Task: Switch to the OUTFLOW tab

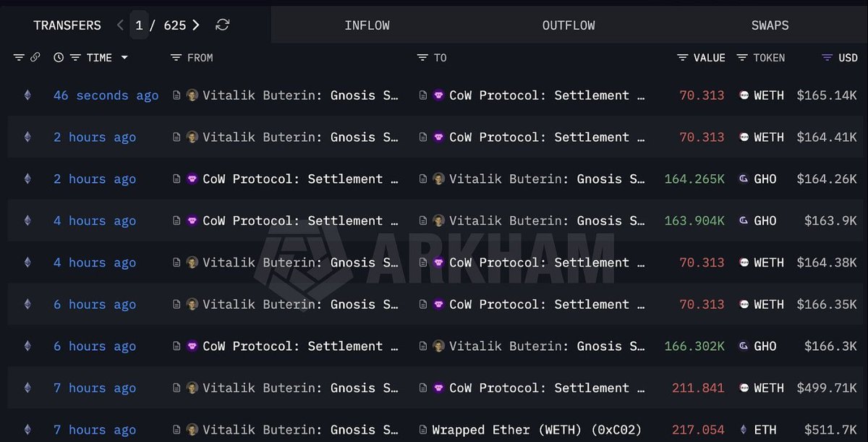Action: (x=569, y=25)
